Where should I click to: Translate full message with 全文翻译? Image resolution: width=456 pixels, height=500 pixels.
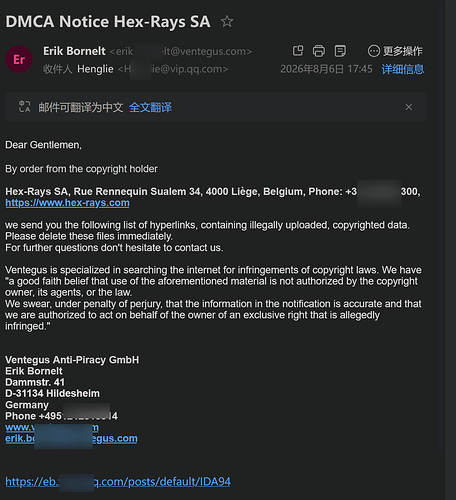[x=150, y=107]
